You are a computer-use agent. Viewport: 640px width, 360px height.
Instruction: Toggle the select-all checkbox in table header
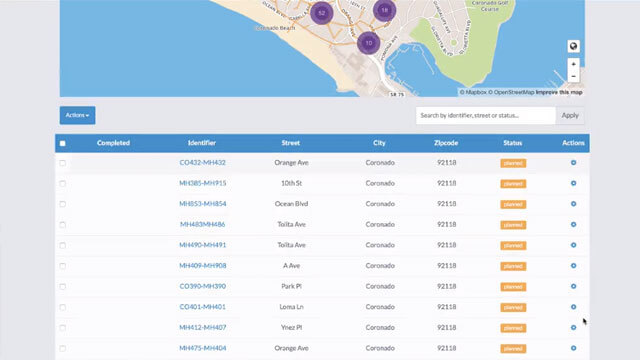click(x=62, y=143)
